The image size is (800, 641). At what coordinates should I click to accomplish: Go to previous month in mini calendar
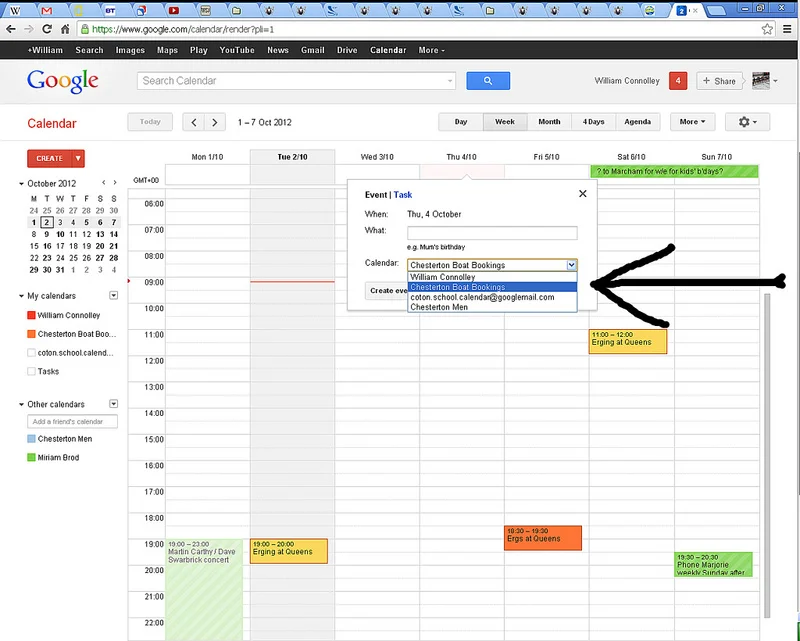[x=104, y=183]
